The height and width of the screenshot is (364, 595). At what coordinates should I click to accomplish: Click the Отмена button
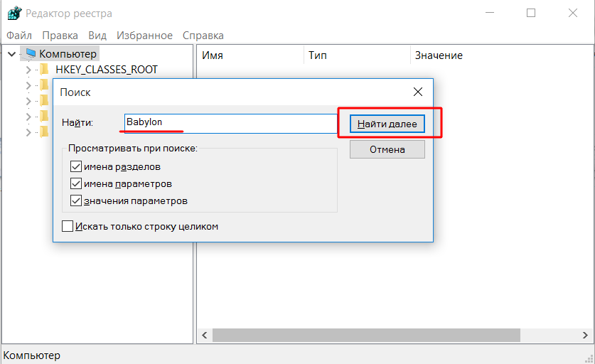pyautogui.click(x=387, y=149)
